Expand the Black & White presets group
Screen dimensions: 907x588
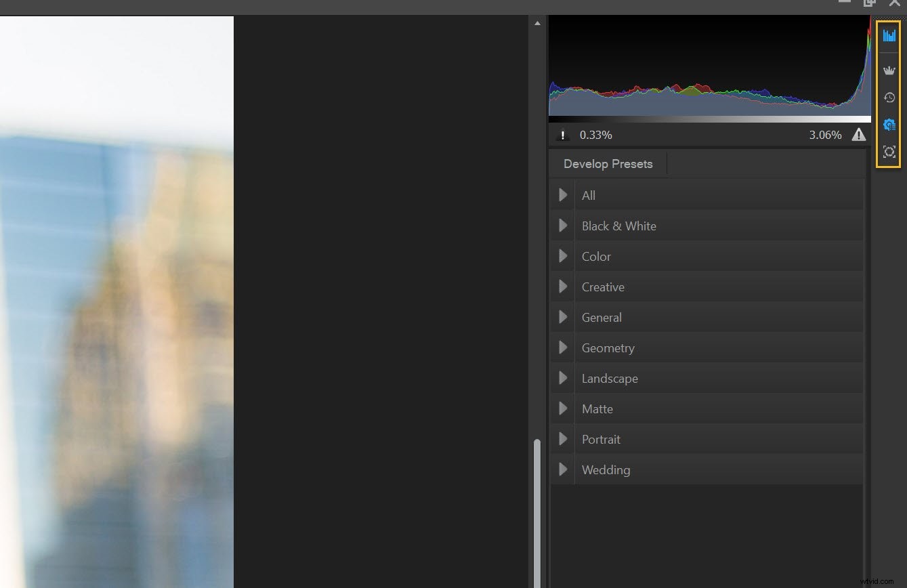562,226
